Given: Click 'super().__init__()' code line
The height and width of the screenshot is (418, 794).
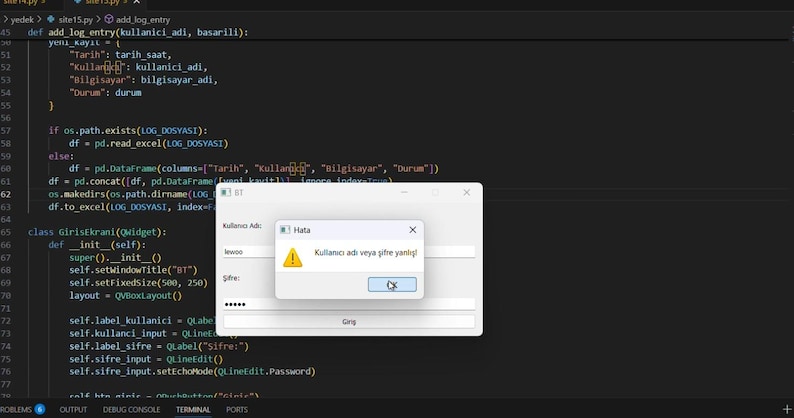Looking at the screenshot, I should coord(115,257).
